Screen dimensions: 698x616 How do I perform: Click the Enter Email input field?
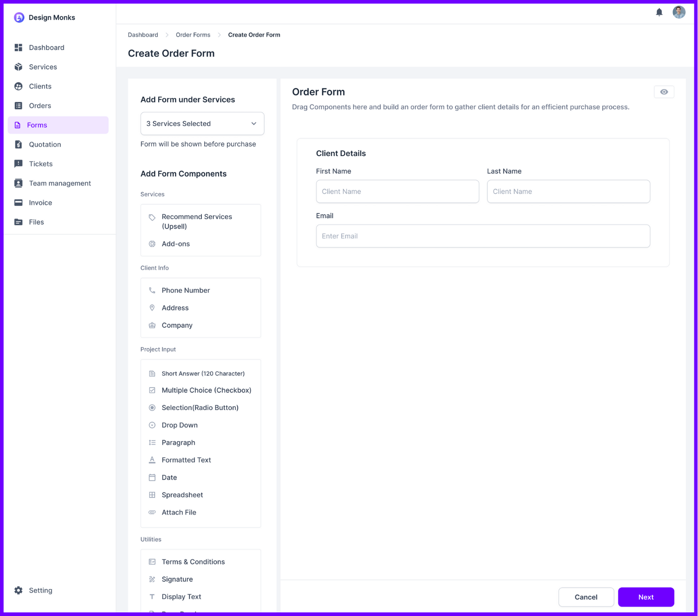click(483, 236)
